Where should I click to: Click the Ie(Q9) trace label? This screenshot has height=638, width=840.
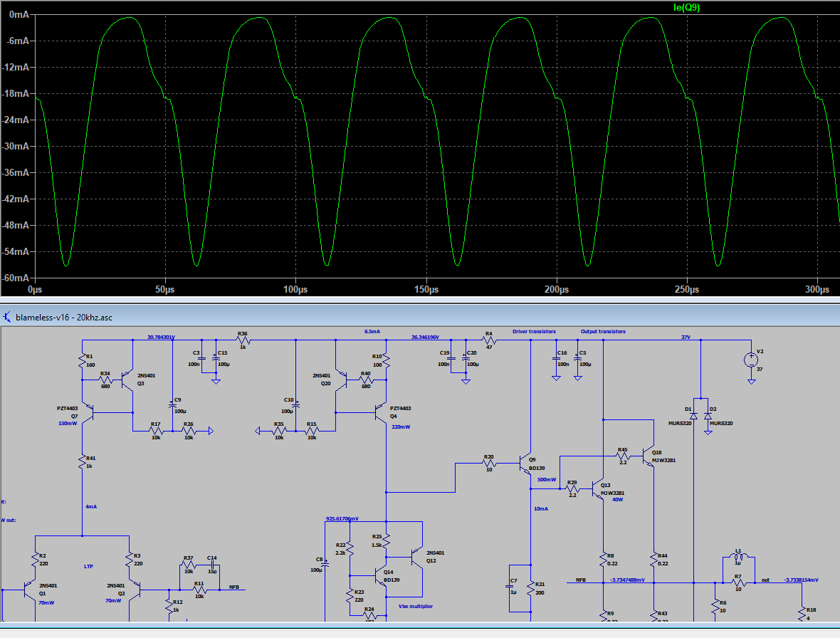[x=686, y=8]
